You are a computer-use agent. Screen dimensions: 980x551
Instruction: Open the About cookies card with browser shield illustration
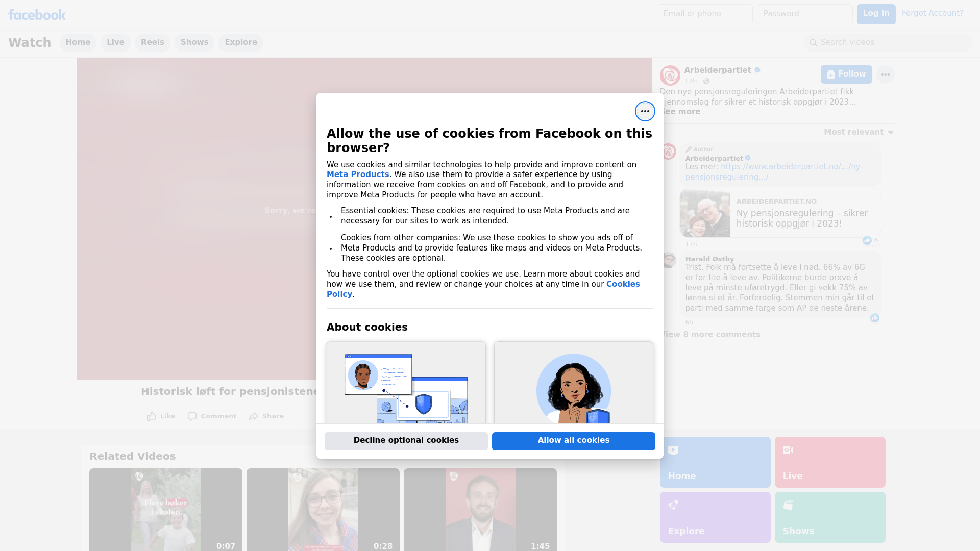point(406,383)
